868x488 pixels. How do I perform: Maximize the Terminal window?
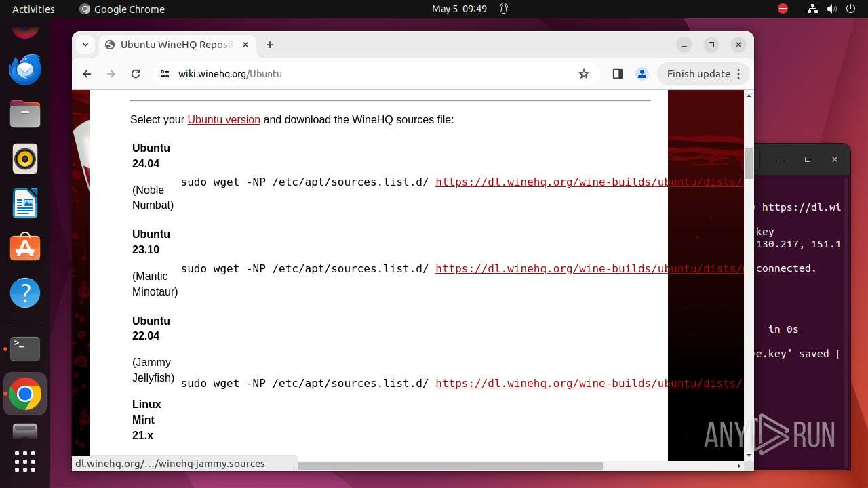point(807,159)
